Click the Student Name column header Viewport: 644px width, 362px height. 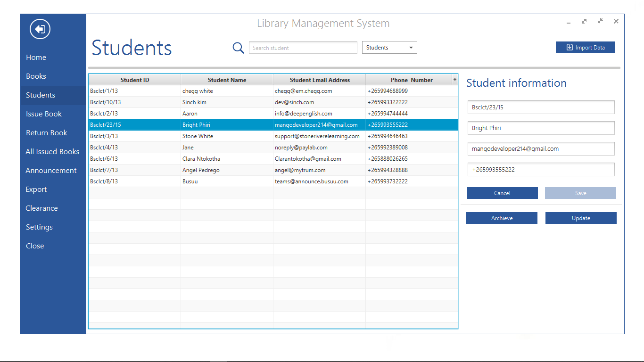227,80
